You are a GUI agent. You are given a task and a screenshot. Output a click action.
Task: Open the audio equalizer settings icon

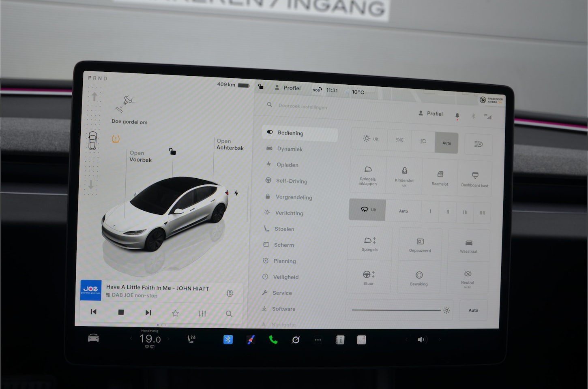click(x=202, y=313)
